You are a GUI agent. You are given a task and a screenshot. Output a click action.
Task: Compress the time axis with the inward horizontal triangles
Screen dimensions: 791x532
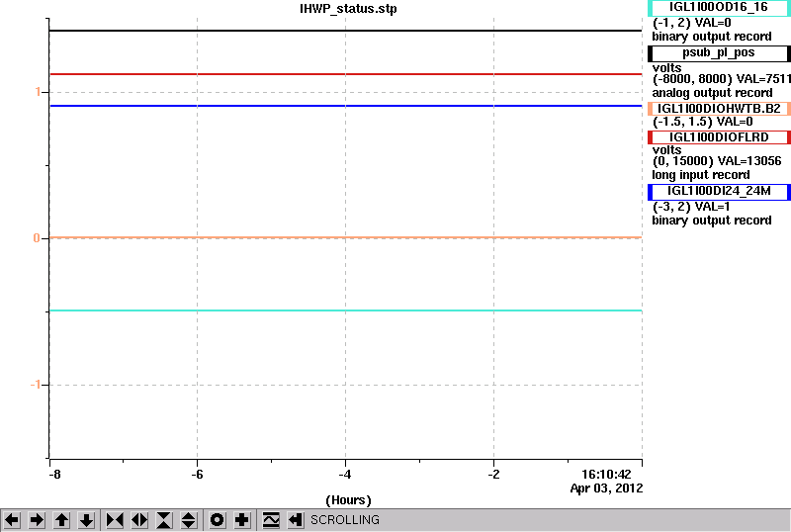pos(115,520)
